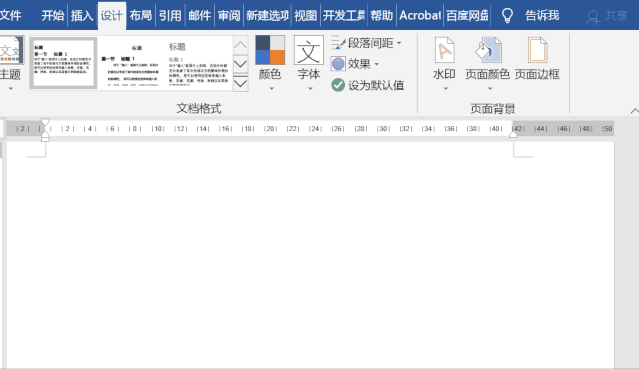Switch to the 审阅 tab

(x=229, y=15)
